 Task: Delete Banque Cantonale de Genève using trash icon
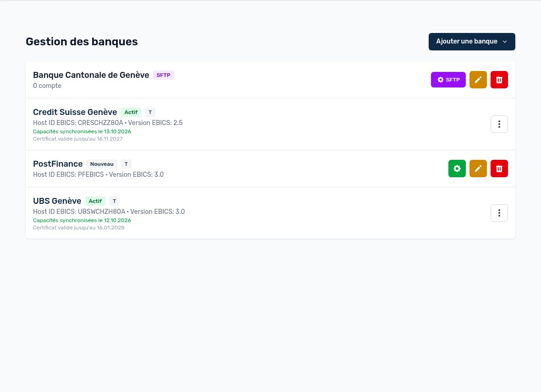[x=499, y=80]
